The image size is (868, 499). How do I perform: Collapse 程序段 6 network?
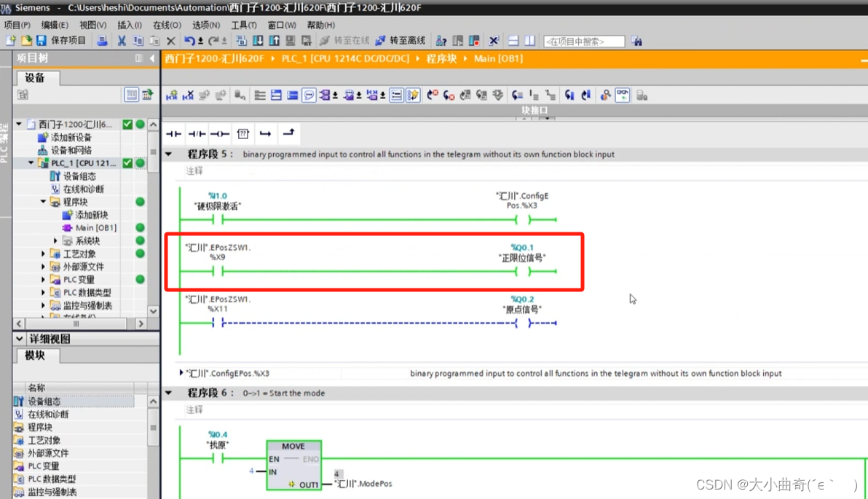[x=169, y=393]
